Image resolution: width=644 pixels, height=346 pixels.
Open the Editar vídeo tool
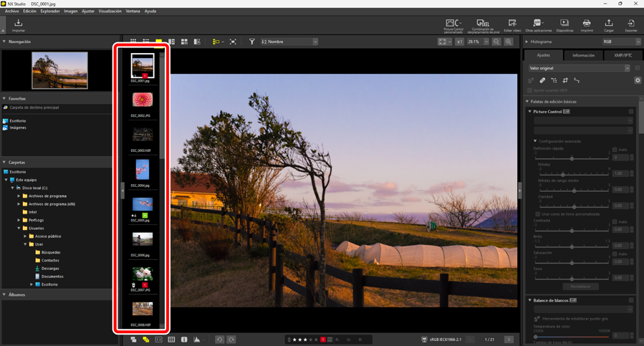coord(511,25)
